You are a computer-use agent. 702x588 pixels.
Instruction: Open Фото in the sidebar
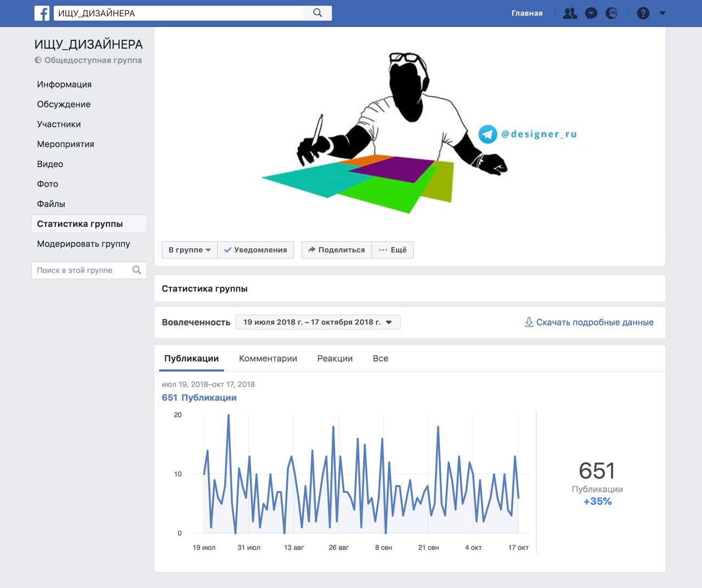click(x=47, y=184)
